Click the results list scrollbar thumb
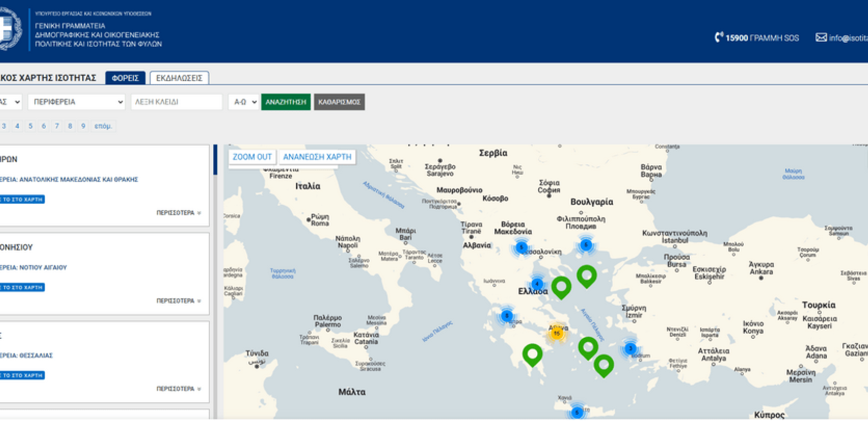The width and height of the screenshot is (868, 421). pyautogui.click(x=215, y=160)
